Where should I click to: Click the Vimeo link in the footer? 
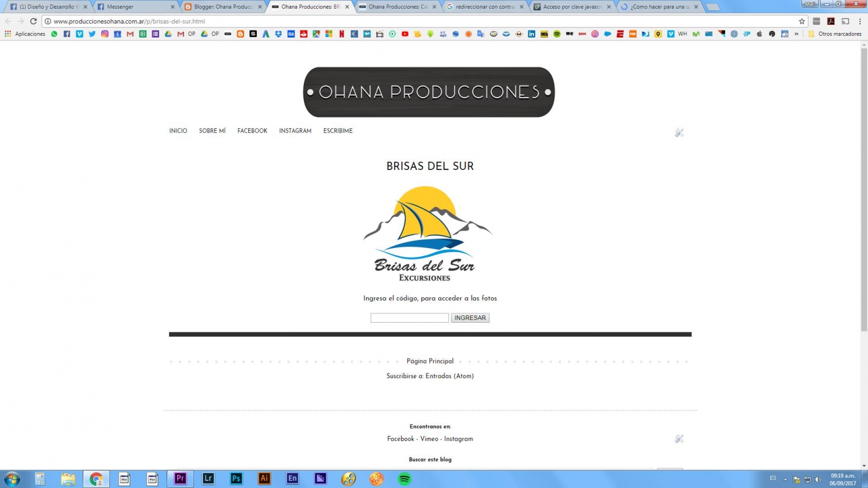(x=429, y=439)
